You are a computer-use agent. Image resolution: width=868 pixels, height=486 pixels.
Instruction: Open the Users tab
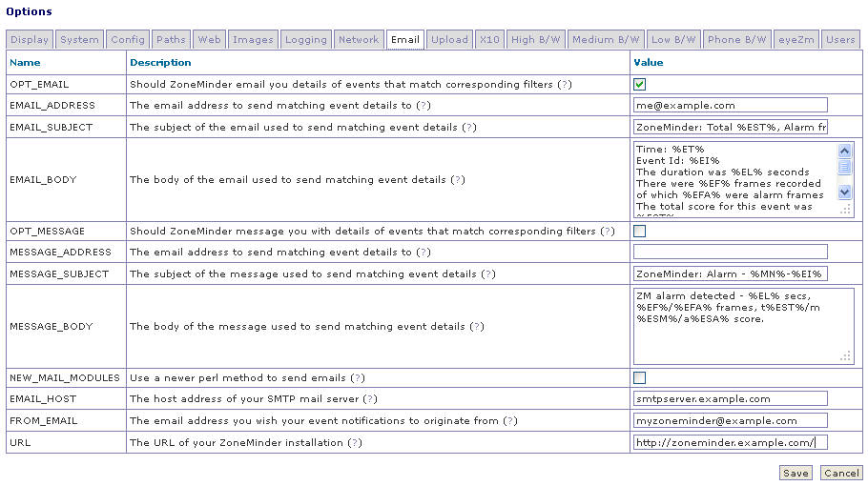(x=840, y=40)
